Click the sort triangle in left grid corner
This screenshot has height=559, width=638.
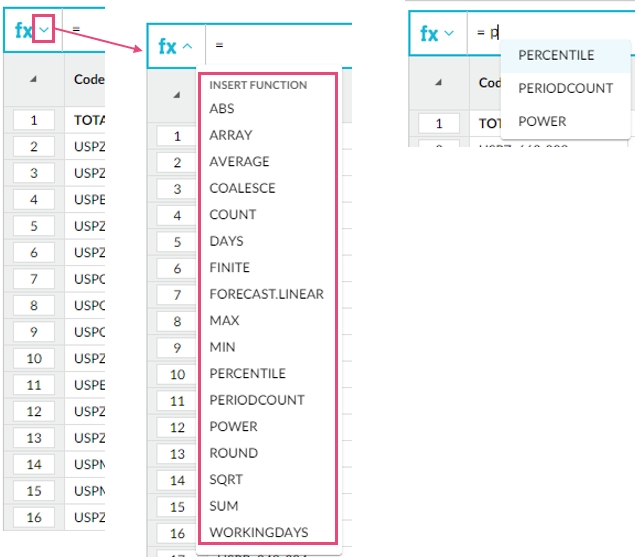(x=33, y=80)
